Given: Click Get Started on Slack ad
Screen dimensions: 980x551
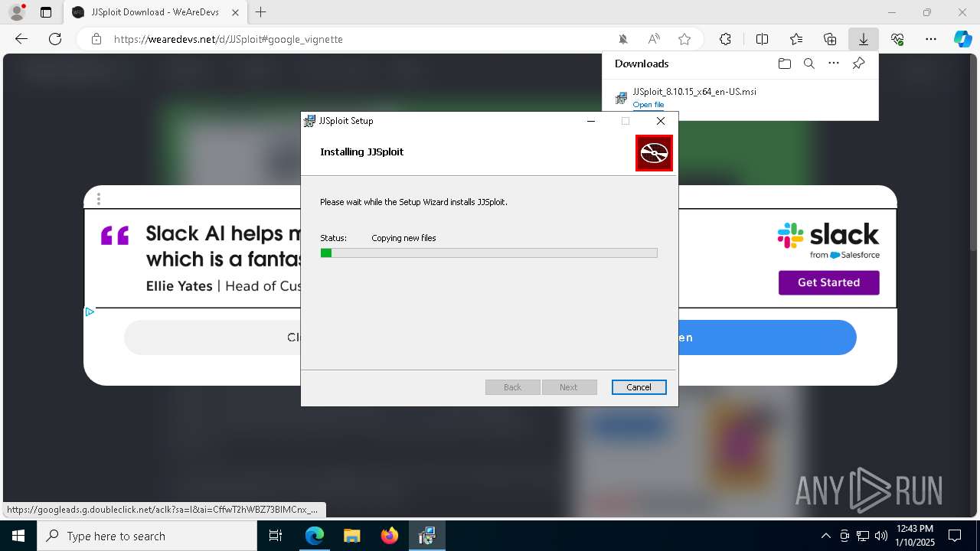Looking at the screenshot, I should tap(828, 282).
